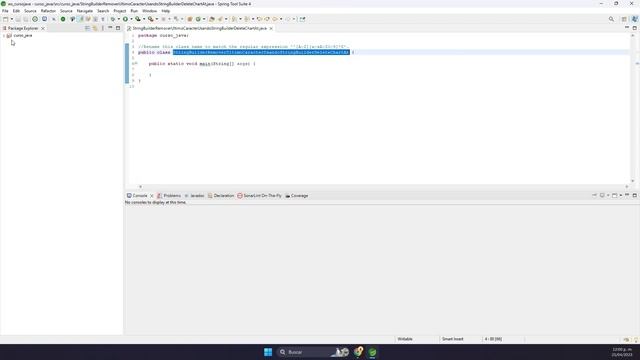Viewport: 640px width, 360px height.
Task: Toggle Link with Editor in Package Explorer
Action: point(95,28)
